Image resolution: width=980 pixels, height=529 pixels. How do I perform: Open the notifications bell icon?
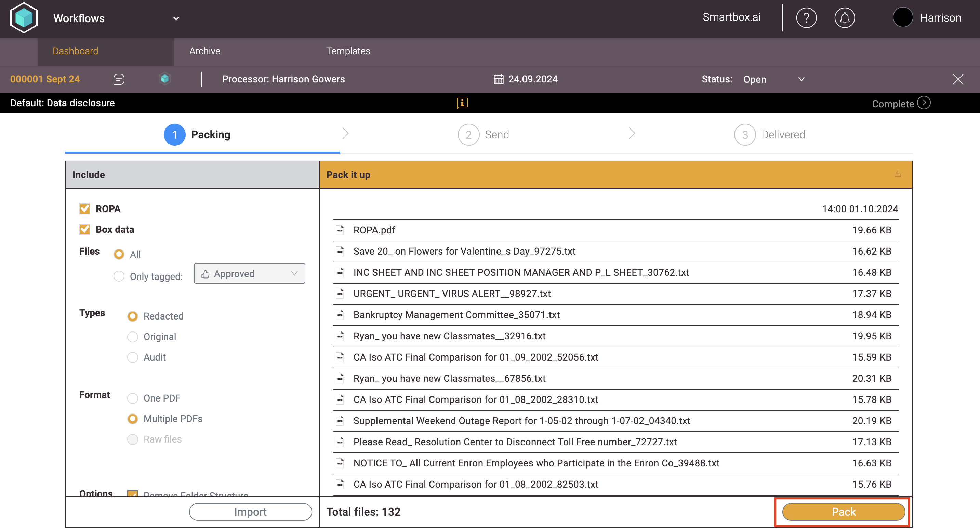pyautogui.click(x=844, y=18)
